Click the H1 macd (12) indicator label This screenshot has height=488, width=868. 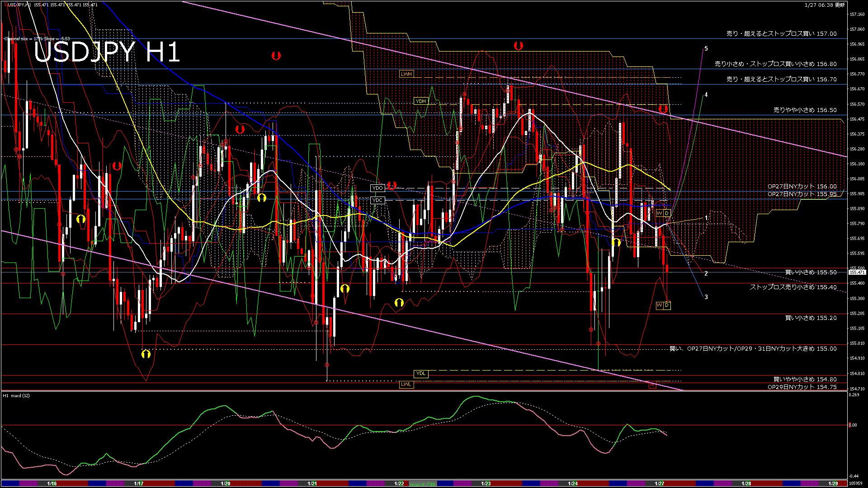(x=17, y=396)
